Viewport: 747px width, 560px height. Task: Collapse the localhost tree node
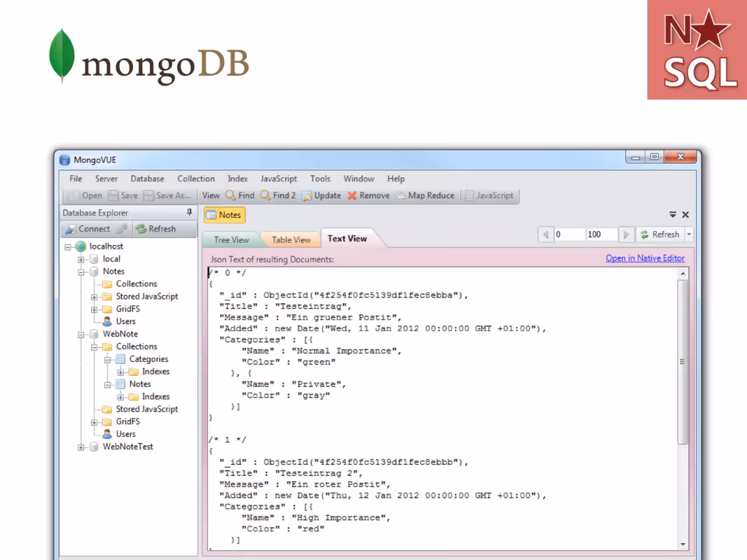(x=68, y=247)
